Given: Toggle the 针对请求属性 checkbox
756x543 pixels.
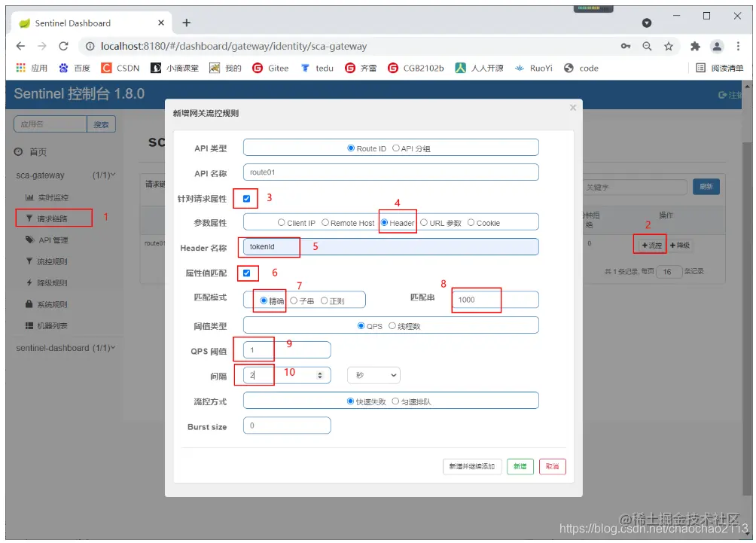Looking at the screenshot, I should coord(246,198).
